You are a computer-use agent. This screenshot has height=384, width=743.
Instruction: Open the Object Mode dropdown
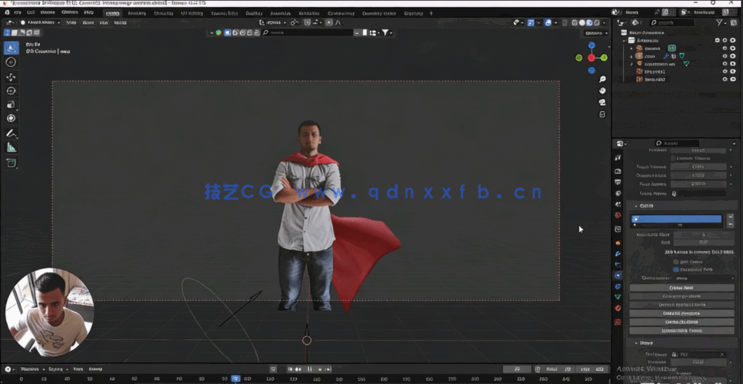coord(40,22)
